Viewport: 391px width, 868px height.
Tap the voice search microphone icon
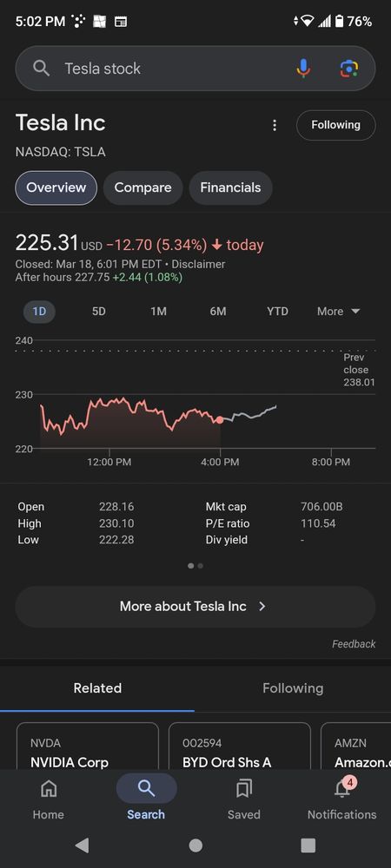(303, 68)
